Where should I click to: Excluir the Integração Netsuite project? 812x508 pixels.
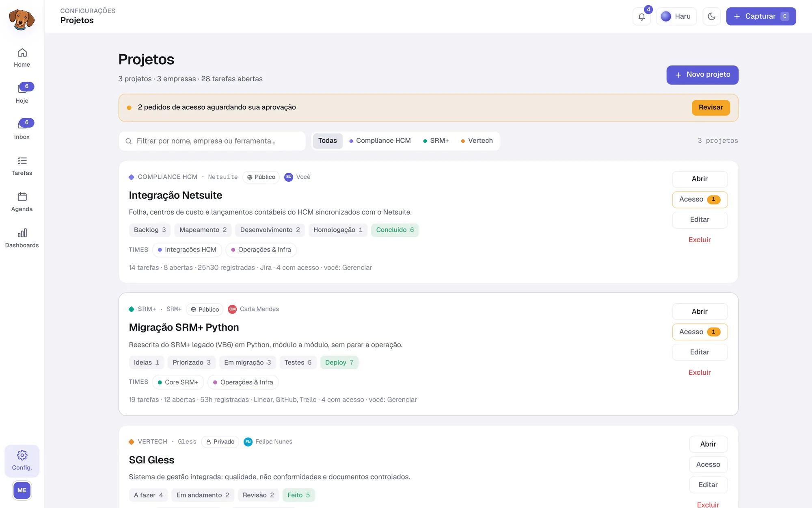pyautogui.click(x=700, y=240)
